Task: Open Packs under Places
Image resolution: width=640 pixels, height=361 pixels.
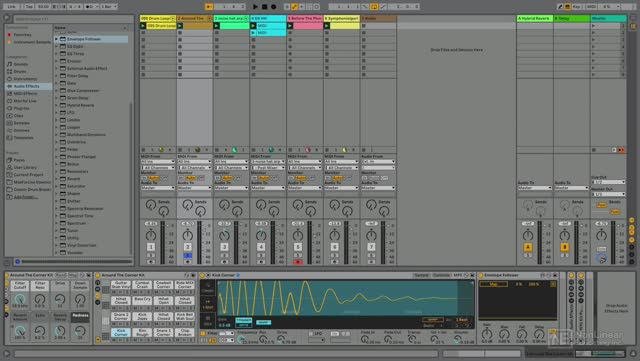Action: pyautogui.click(x=19, y=160)
